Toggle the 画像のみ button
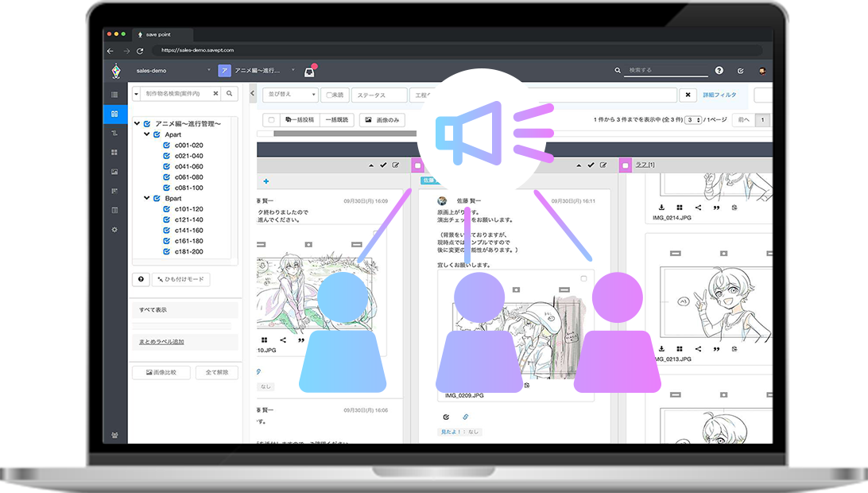The image size is (868, 493). [382, 119]
